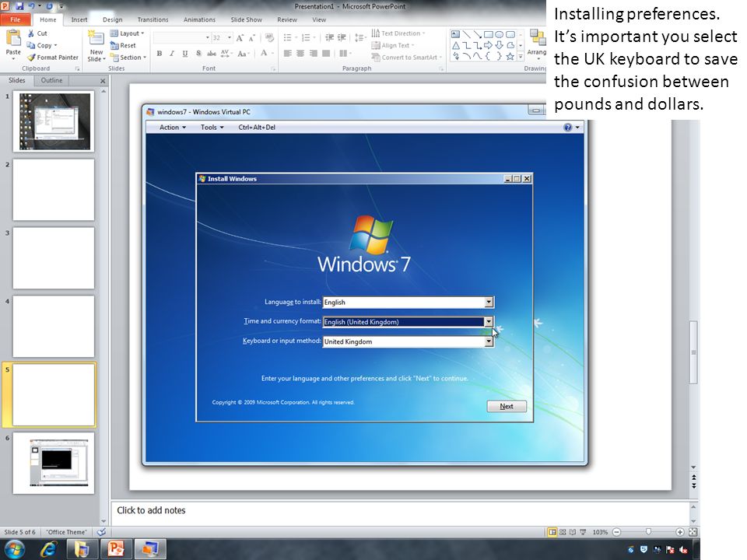Click the zoom out minus button

[617, 532]
